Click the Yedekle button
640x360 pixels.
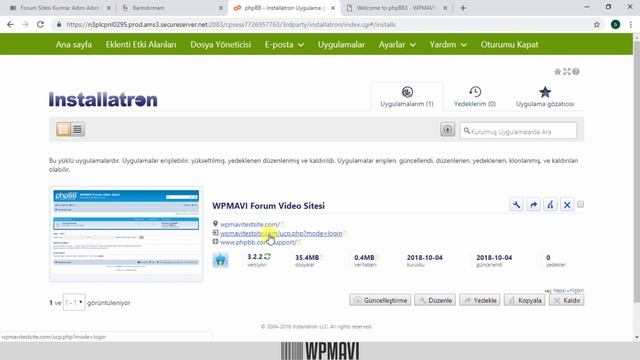pos(480,300)
